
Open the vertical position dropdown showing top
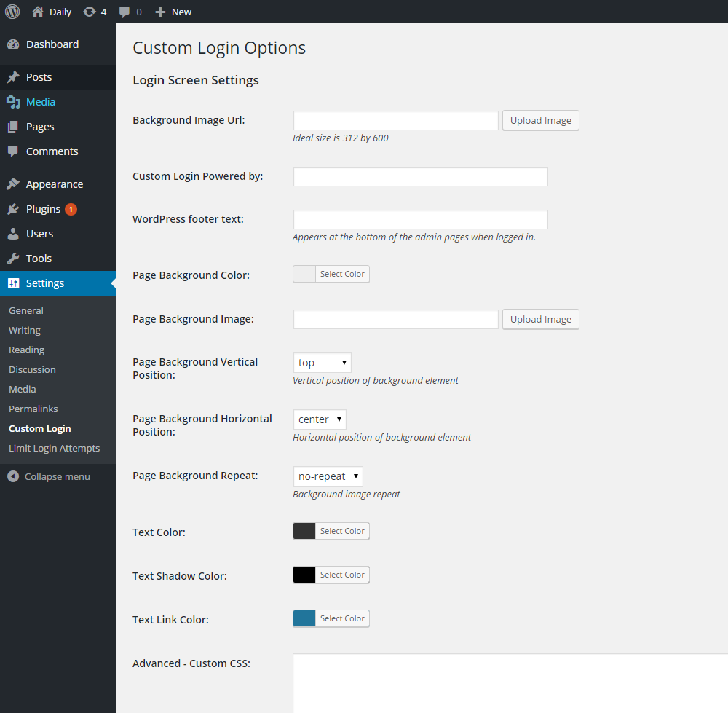click(322, 363)
